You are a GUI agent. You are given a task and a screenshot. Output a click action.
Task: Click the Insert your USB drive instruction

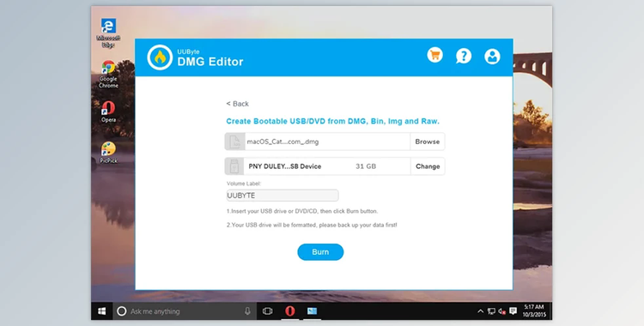[x=302, y=211]
